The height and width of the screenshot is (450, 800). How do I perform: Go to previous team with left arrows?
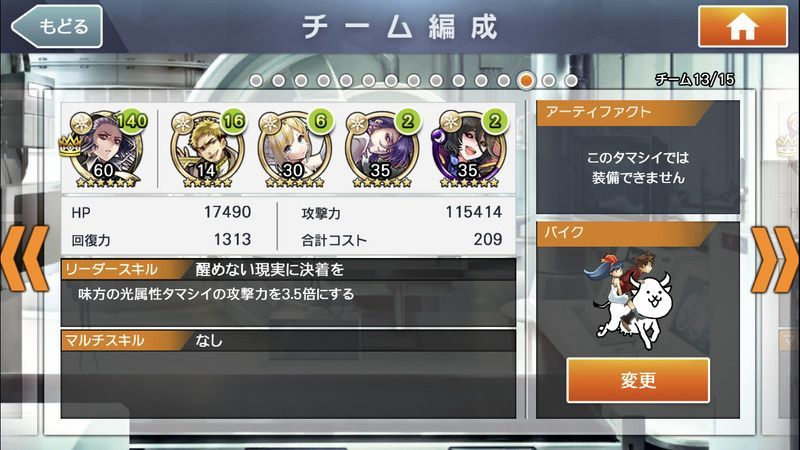(x=24, y=259)
